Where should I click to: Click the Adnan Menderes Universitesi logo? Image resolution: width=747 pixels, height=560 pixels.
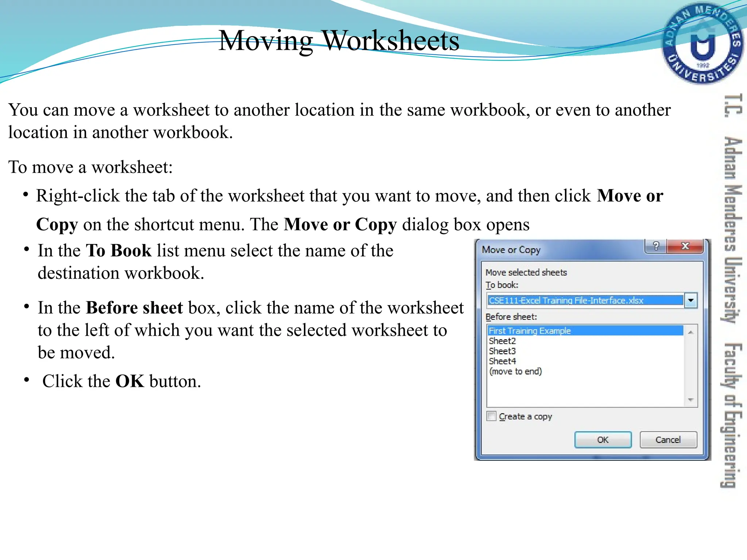coord(703,44)
